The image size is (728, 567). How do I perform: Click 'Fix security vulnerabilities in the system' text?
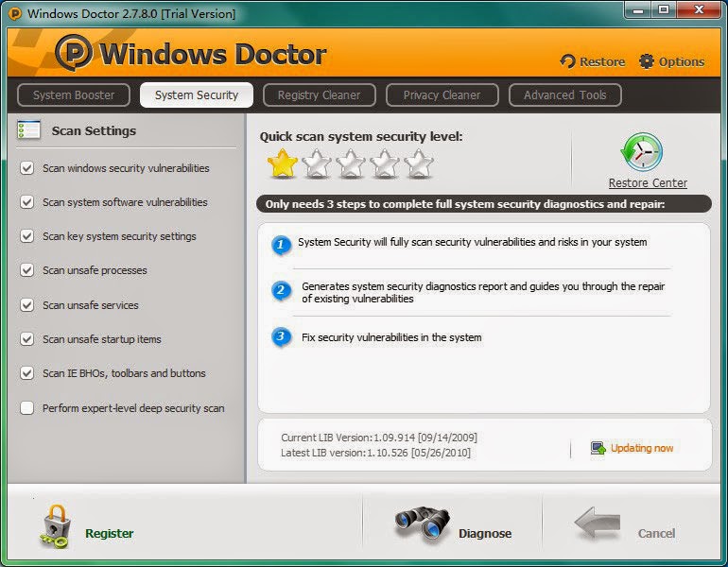(x=391, y=337)
